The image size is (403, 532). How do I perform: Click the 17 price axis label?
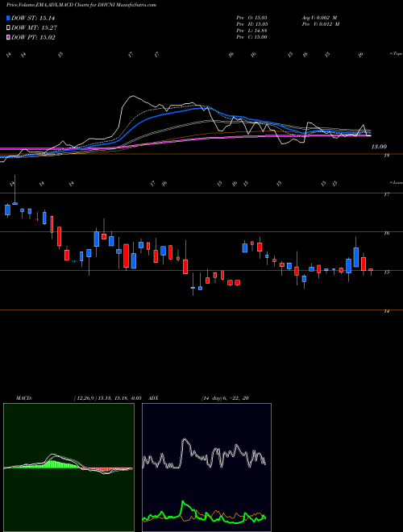pos(386,194)
